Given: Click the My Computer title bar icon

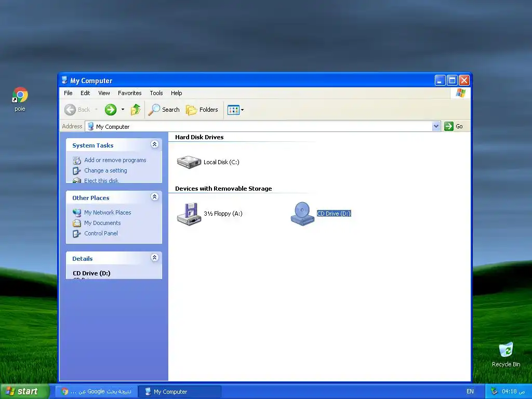Looking at the screenshot, I should point(64,80).
